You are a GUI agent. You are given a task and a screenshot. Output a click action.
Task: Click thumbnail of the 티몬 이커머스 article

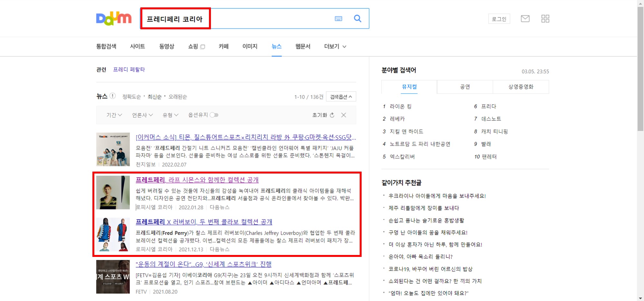pos(113,149)
